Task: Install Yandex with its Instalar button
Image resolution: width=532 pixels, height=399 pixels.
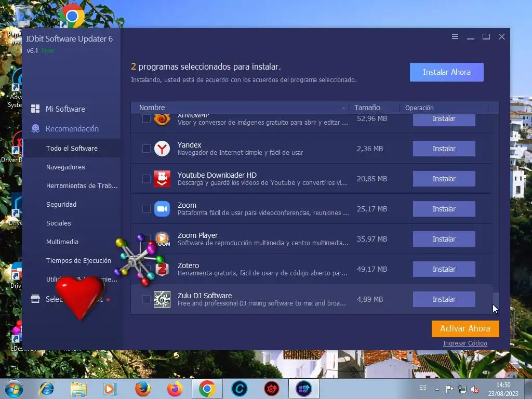Action: [x=444, y=149]
